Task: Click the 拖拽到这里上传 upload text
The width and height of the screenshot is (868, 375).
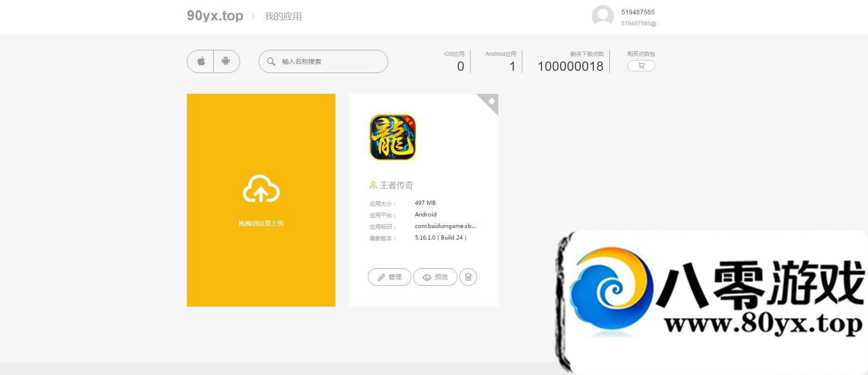Action: pyautogui.click(x=261, y=223)
